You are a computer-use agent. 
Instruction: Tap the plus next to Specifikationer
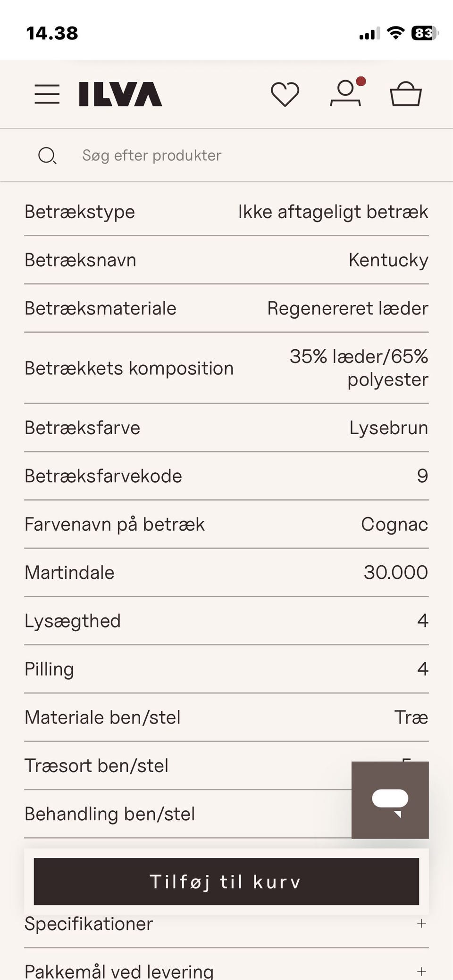pyautogui.click(x=421, y=923)
